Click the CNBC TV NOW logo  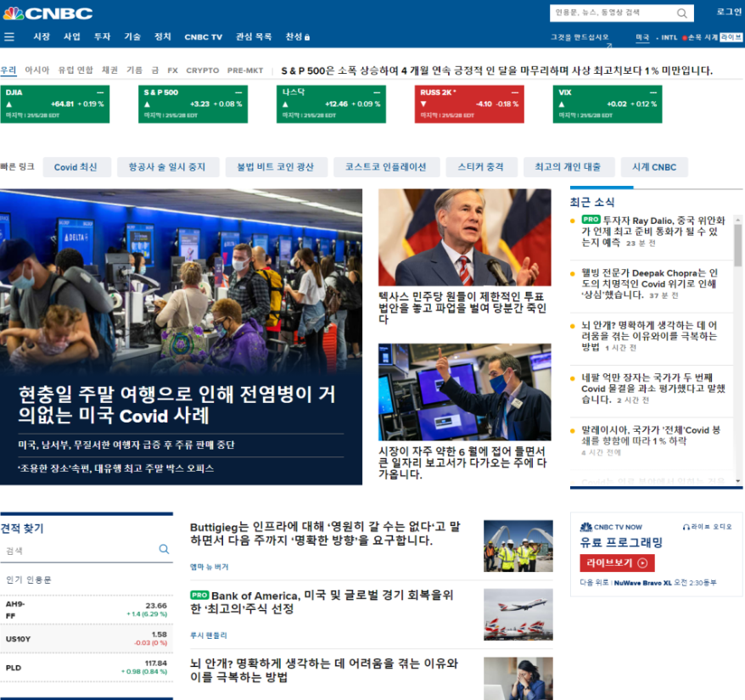point(611,527)
